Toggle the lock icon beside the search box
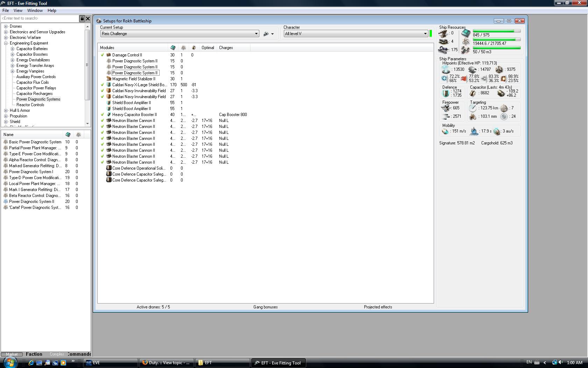The image size is (588, 368). click(x=82, y=19)
